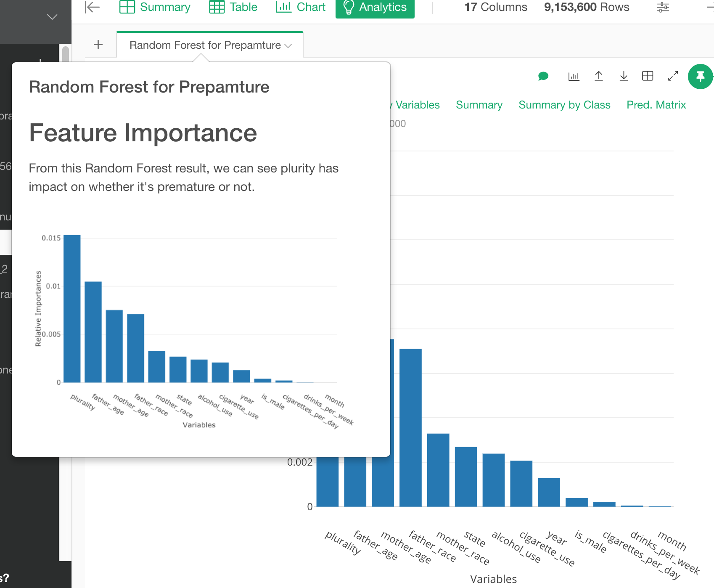The width and height of the screenshot is (714, 588).
Task: Select the tallest plurality bar in the popup chart
Action: pyautogui.click(x=71, y=309)
